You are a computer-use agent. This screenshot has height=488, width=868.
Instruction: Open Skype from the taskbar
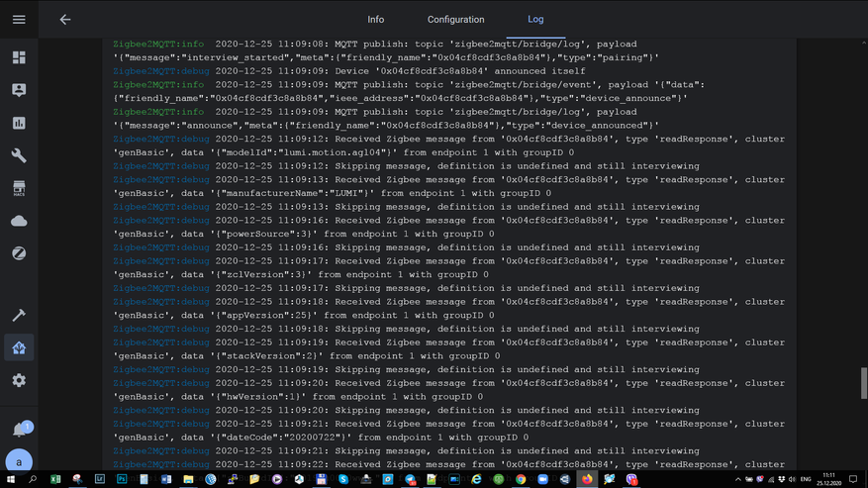pos(343,479)
